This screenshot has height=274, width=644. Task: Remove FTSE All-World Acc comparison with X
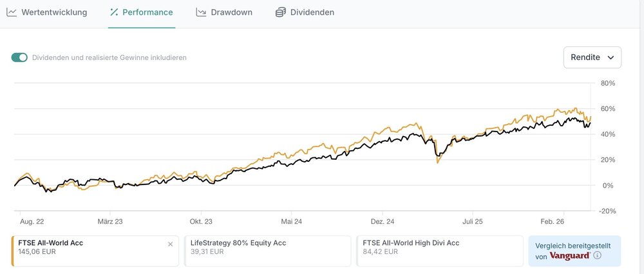pyautogui.click(x=170, y=244)
